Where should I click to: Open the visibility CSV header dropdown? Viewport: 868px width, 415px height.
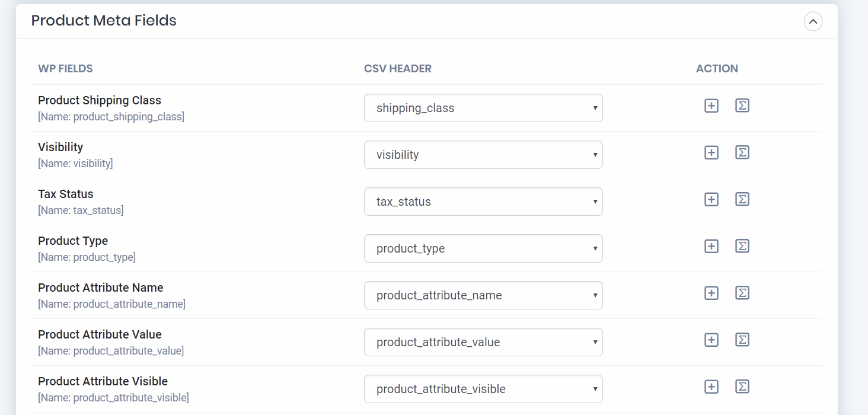pyautogui.click(x=483, y=155)
